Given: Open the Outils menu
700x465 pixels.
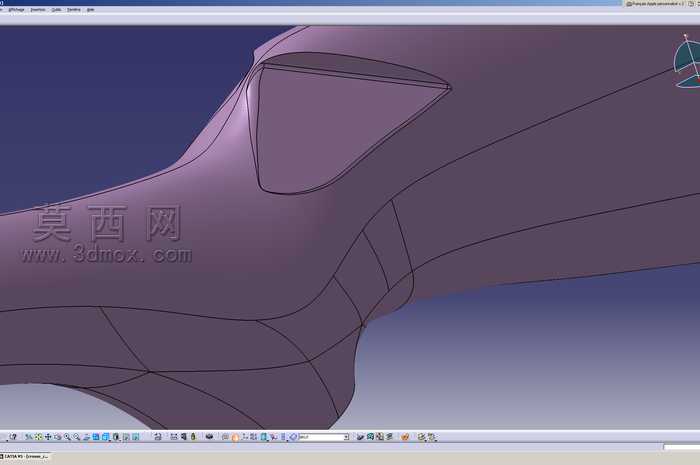Looking at the screenshot, I should tap(56, 10).
